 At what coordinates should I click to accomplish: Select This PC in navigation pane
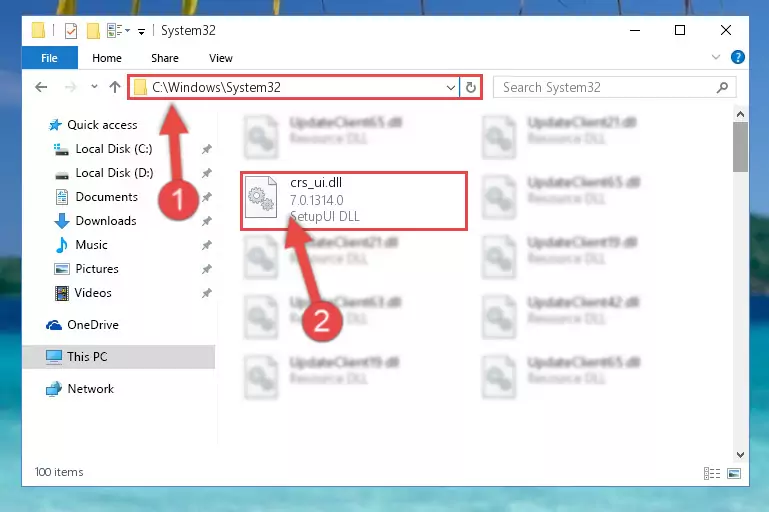118,357
